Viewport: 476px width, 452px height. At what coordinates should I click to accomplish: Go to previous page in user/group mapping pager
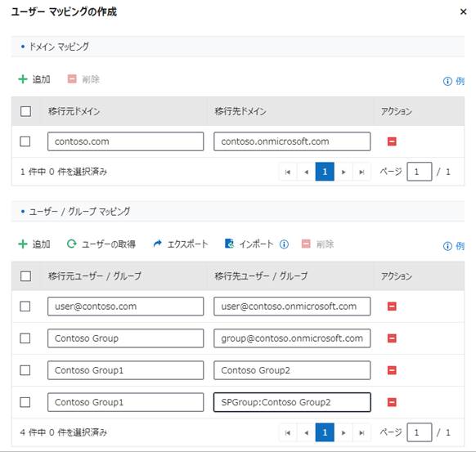306,432
